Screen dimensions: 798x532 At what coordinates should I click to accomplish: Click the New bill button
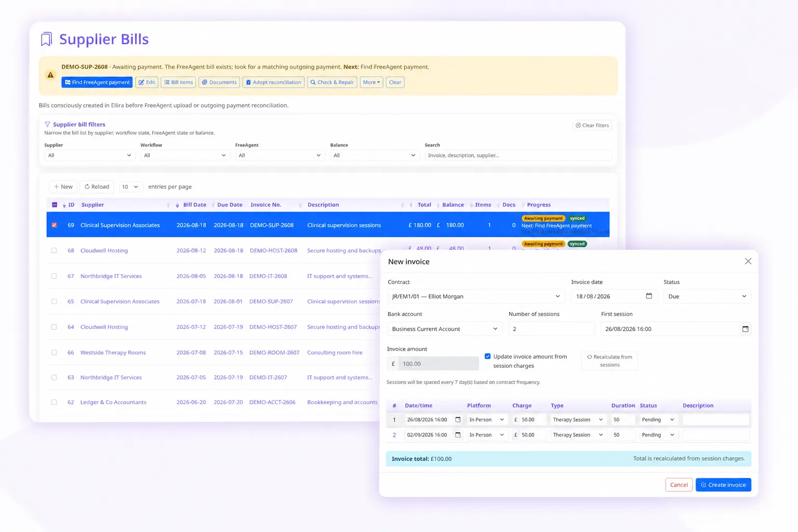click(63, 187)
